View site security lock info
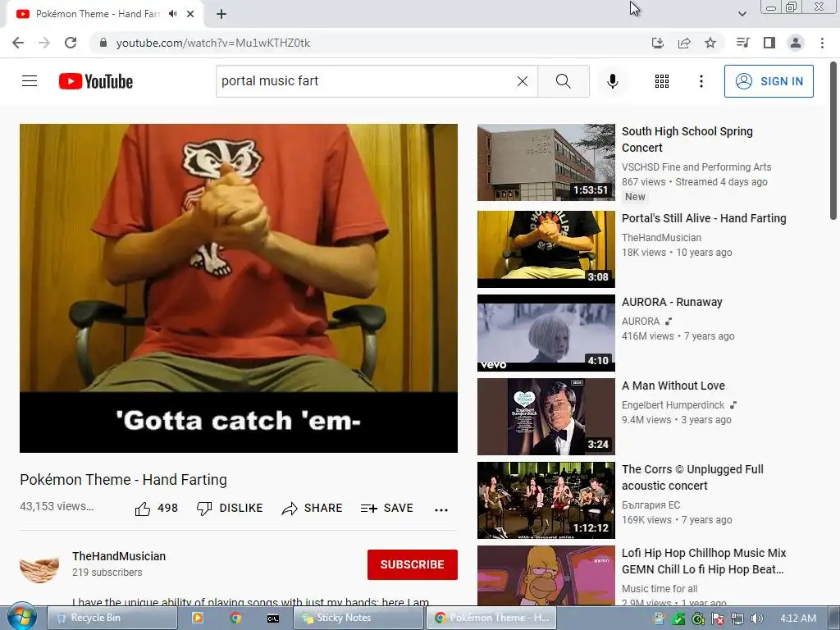Screen dimensions: 840x630 coord(103,43)
